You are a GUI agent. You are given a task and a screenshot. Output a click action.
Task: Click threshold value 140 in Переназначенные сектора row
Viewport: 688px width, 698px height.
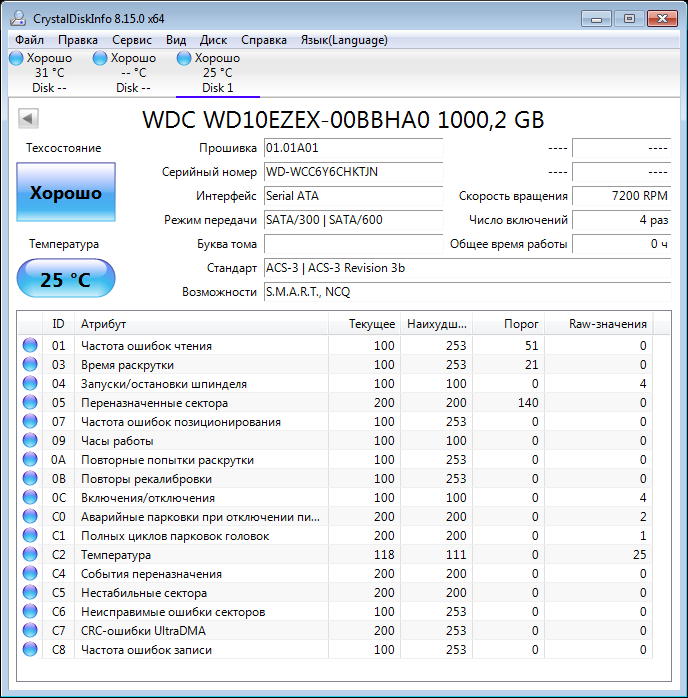point(528,403)
